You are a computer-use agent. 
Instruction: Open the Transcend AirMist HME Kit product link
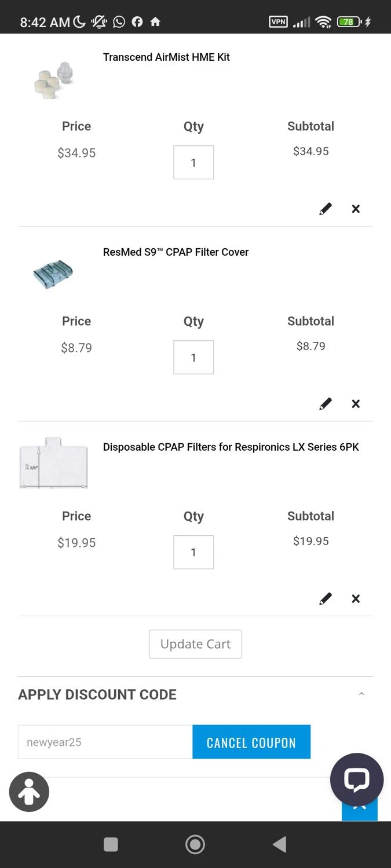(x=166, y=57)
